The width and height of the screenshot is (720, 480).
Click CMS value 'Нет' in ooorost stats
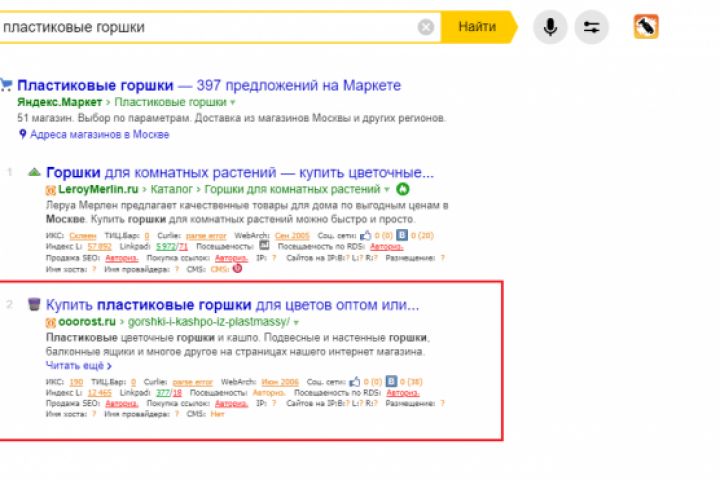tap(217, 414)
